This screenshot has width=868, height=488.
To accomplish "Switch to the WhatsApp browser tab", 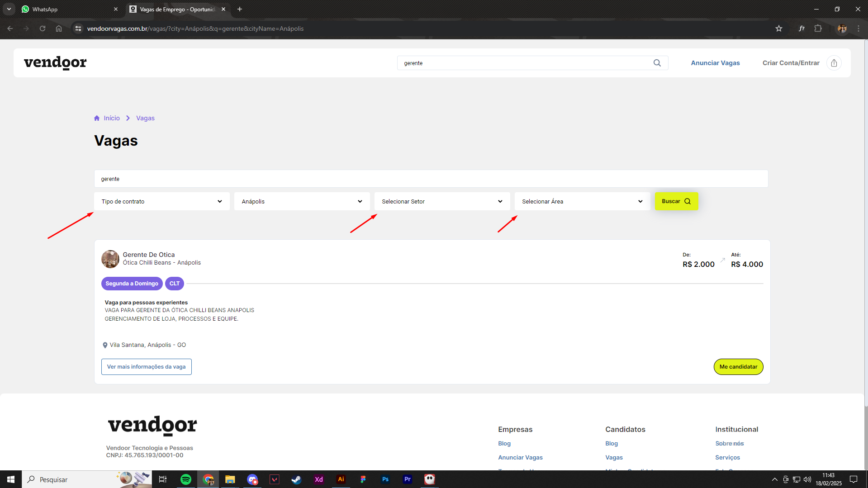I will [x=68, y=9].
